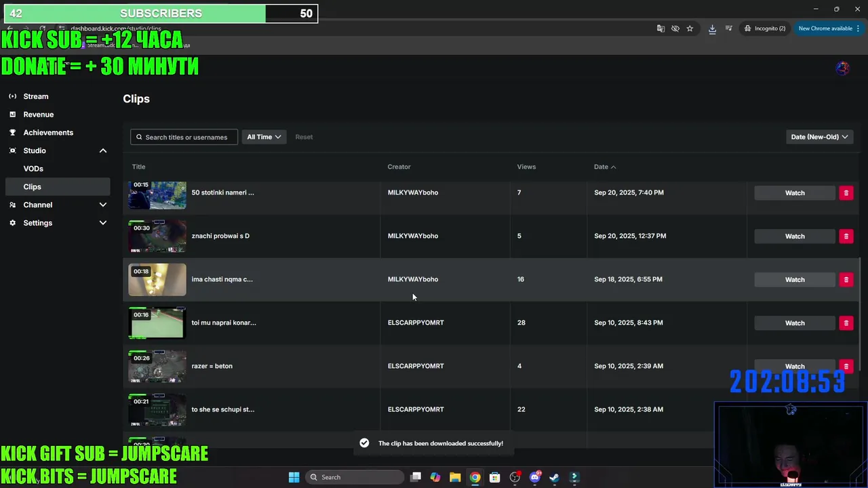Click creator ELSCARPPYOMRT on the 8:43 PM row
Viewport: 868px width, 488px height.
pyautogui.click(x=416, y=323)
